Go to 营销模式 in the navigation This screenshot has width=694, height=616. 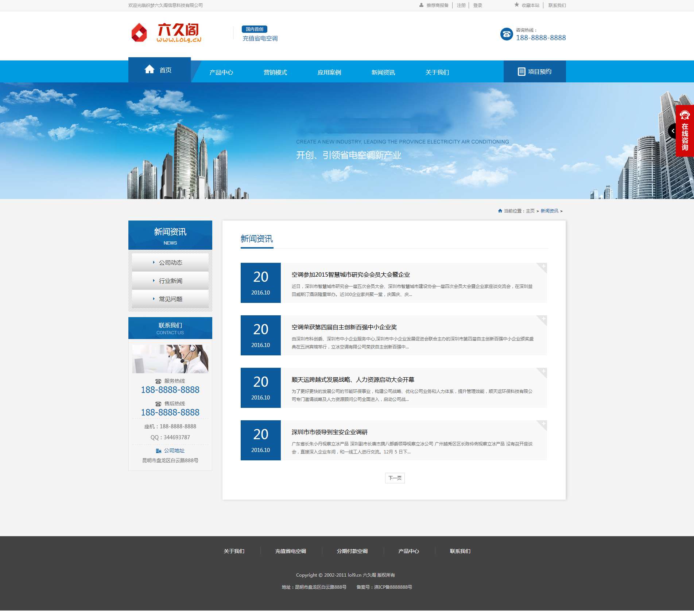[x=275, y=72]
